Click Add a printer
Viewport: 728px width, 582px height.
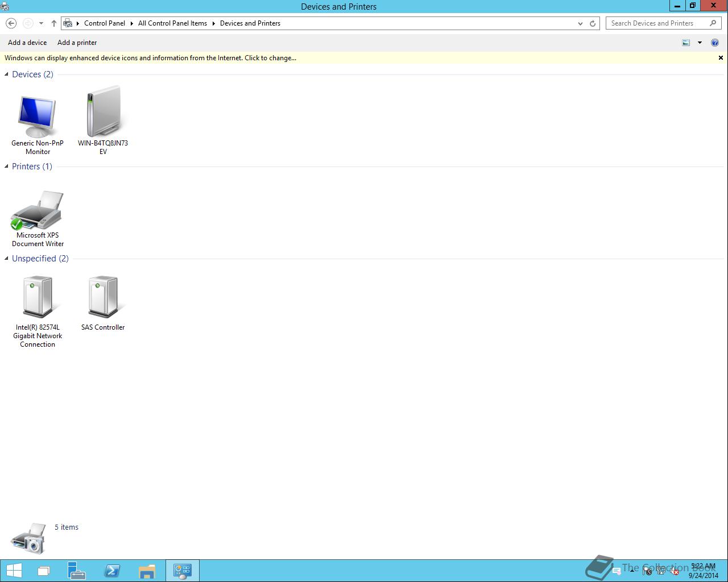(x=77, y=43)
